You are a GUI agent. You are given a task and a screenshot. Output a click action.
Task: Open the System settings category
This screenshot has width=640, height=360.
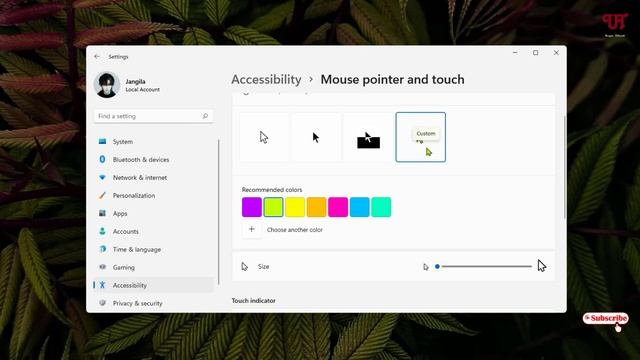(x=153, y=142)
